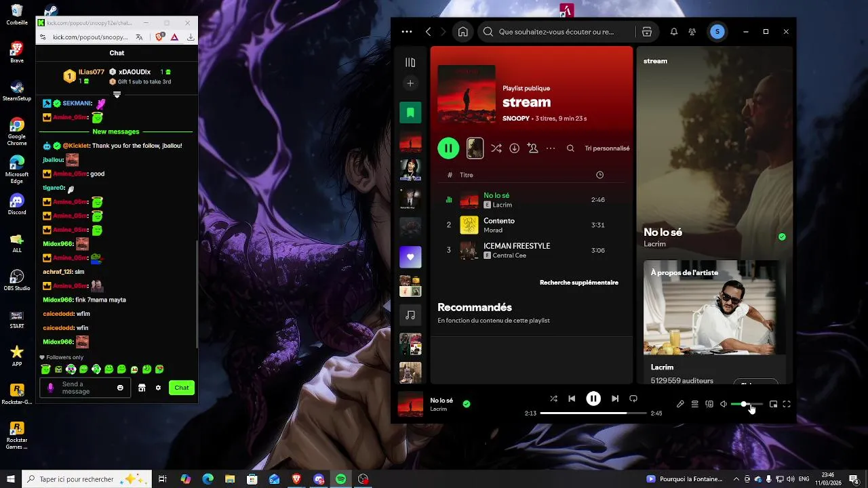Open the mini player
Viewport: 868px width, 488px height.
[x=773, y=404]
